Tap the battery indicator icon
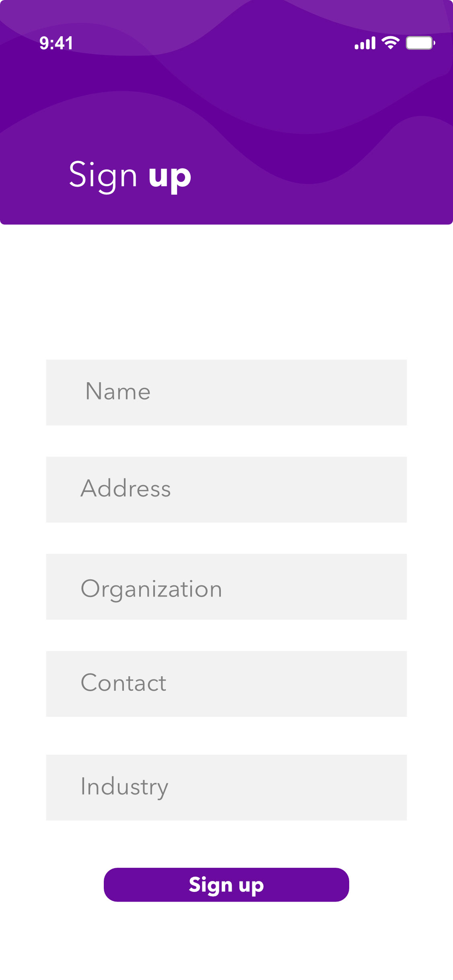The height and width of the screenshot is (980, 453). [420, 43]
